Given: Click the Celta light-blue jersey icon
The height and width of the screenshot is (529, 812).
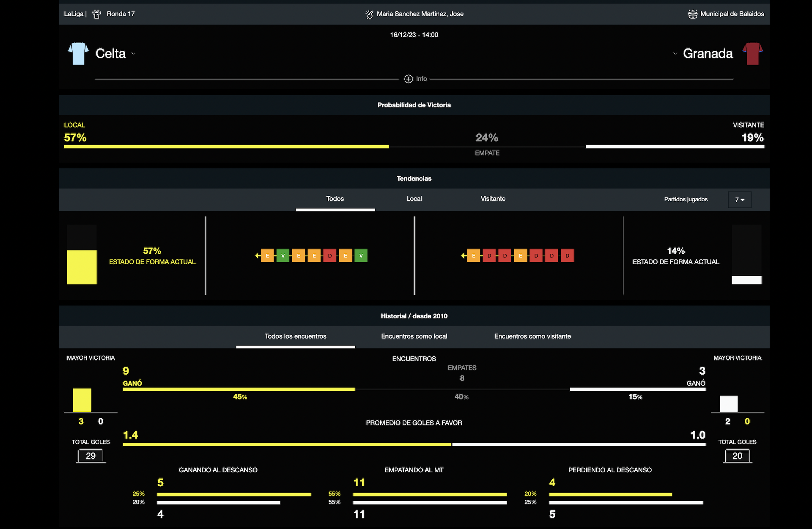Looking at the screenshot, I should (x=78, y=53).
